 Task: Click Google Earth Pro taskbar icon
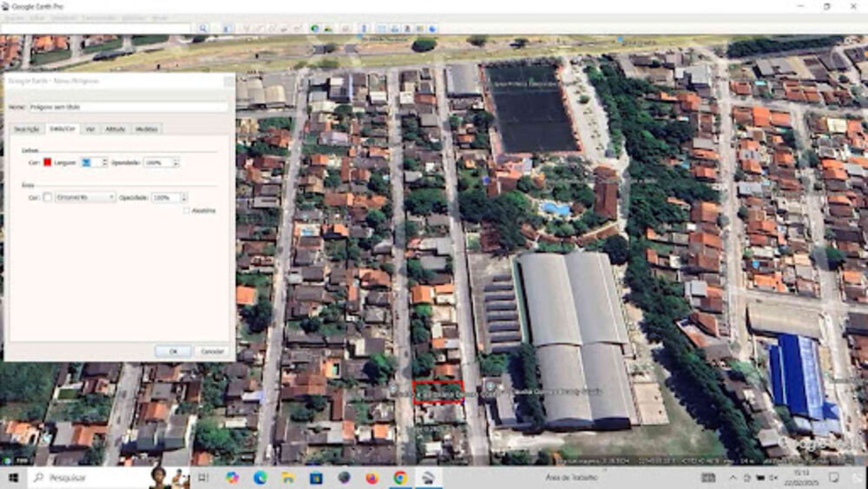429,478
